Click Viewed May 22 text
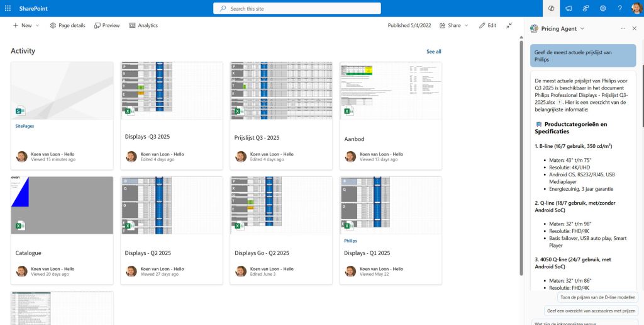 click(374, 274)
